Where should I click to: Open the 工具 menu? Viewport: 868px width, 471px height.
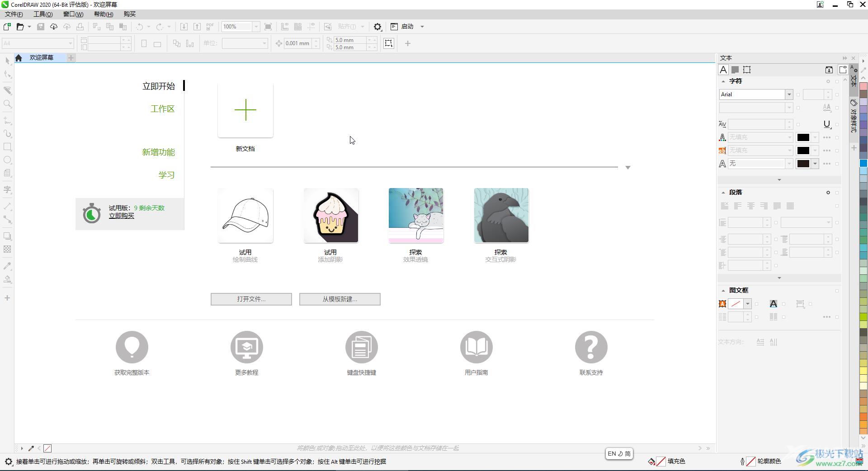[x=43, y=14]
